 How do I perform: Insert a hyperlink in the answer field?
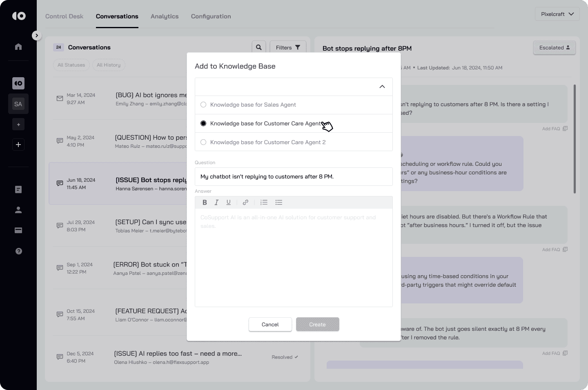245,202
